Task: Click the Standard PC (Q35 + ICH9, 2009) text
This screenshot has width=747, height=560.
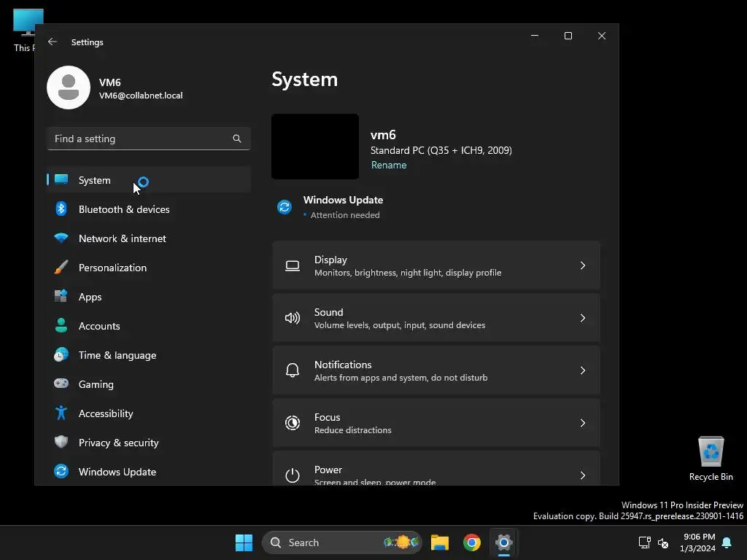Action: click(441, 150)
